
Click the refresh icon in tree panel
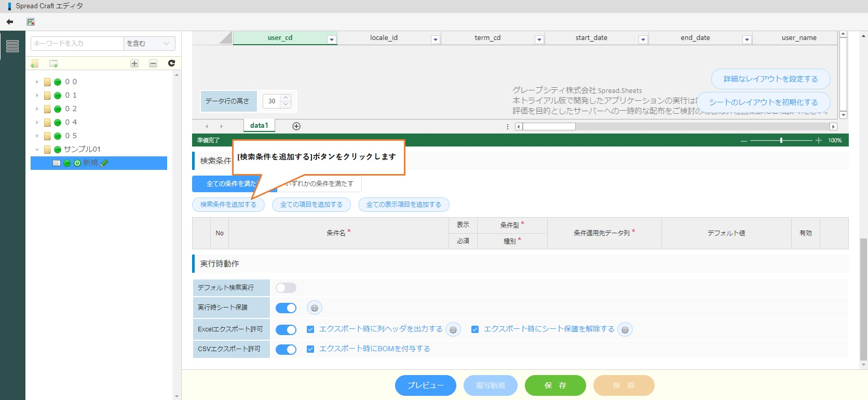click(x=171, y=63)
